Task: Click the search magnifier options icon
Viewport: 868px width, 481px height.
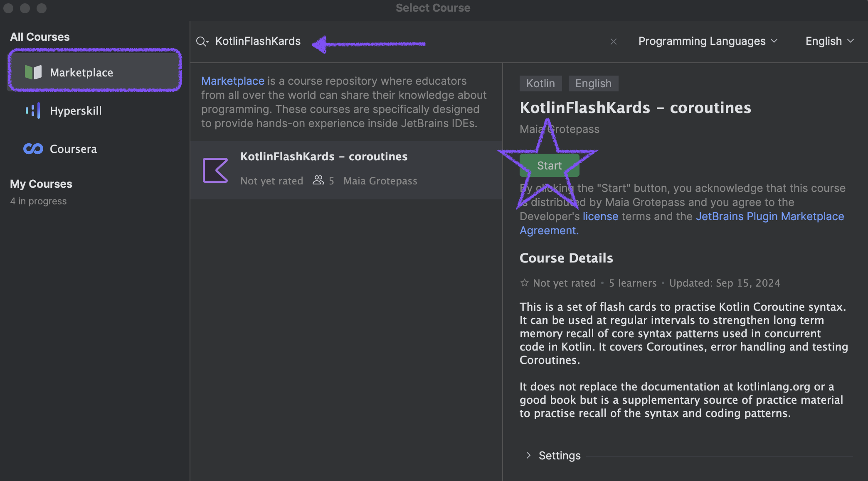Action: click(202, 41)
